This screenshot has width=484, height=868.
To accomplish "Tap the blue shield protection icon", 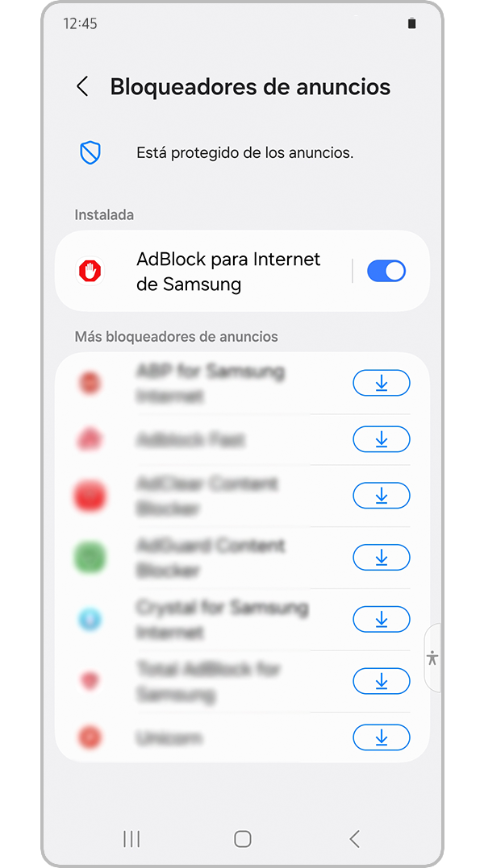I will (x=90, y=153).
